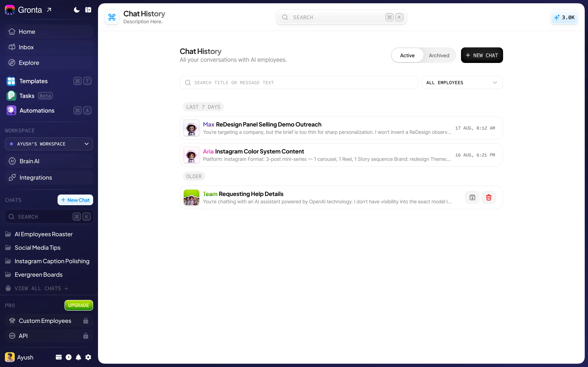The height and width of the screenshot is (367, 588).
Task: Click the black NEW CHAT button
Action: (482, 55)
